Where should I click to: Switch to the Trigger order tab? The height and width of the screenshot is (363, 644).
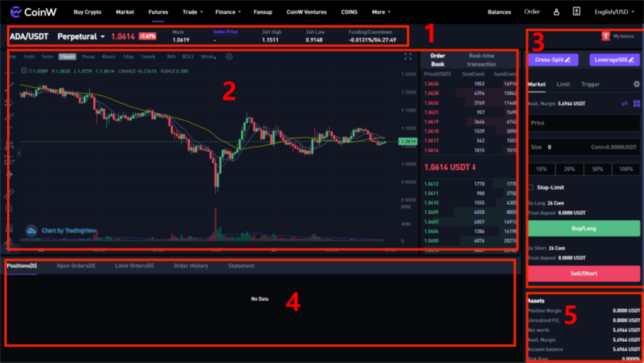click(x=590, y=85)
